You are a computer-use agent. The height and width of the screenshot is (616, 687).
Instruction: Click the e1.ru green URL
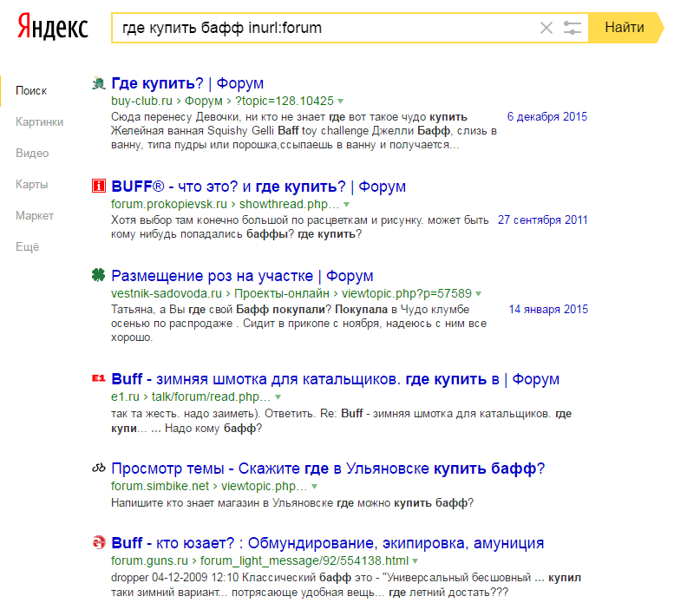click(x=125, y=397)
